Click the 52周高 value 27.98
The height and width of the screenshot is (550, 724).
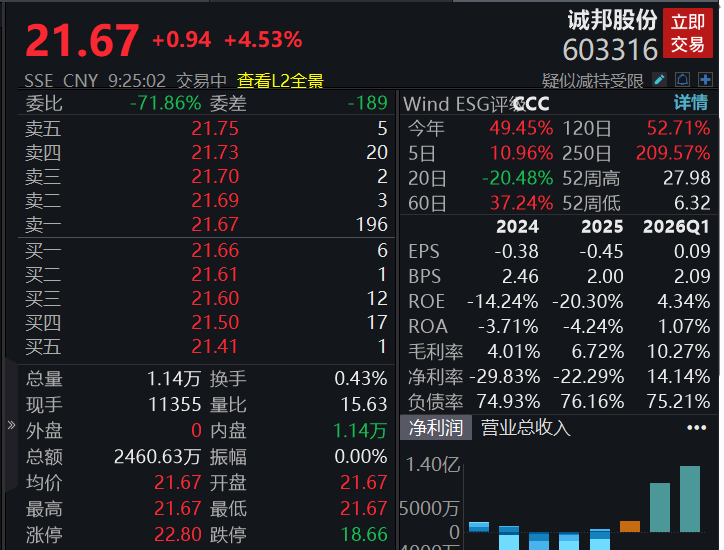click(x=687, y=178)
